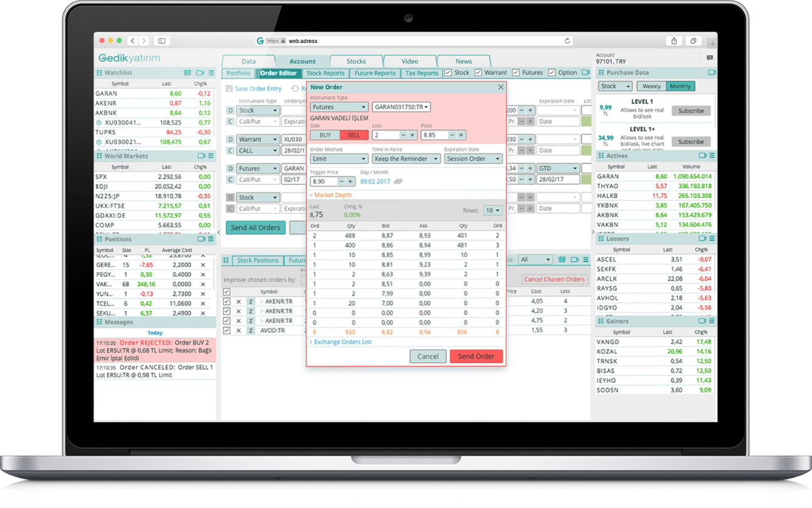
Task: Click the Send All Orders button
Action: [256, 227]
